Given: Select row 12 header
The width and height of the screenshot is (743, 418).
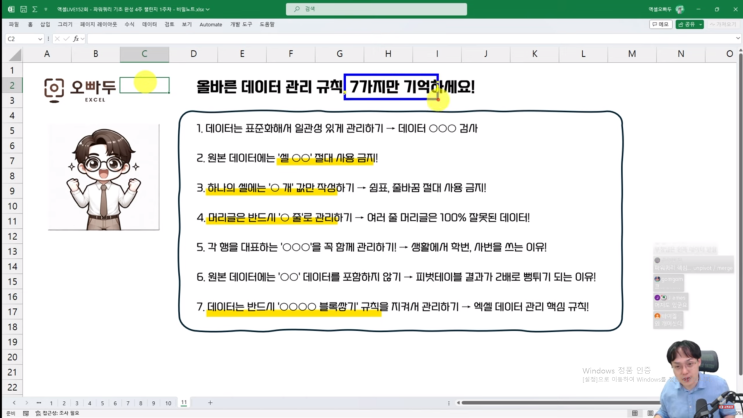Looking at the screenshot, I should click(12, 236).
